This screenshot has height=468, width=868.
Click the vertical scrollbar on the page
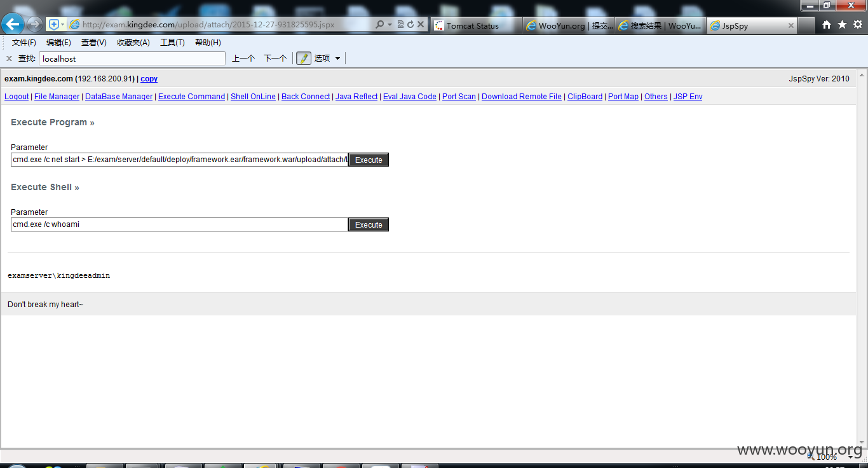862,258
